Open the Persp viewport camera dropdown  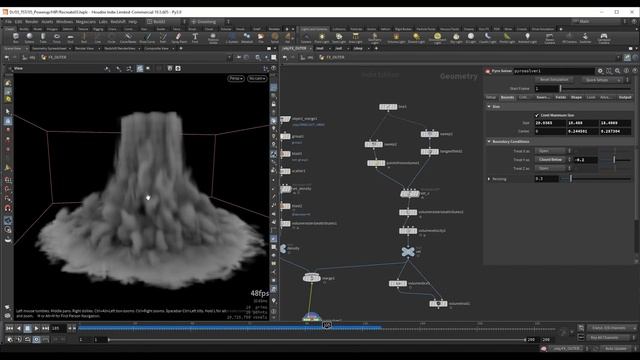point(236,78)
